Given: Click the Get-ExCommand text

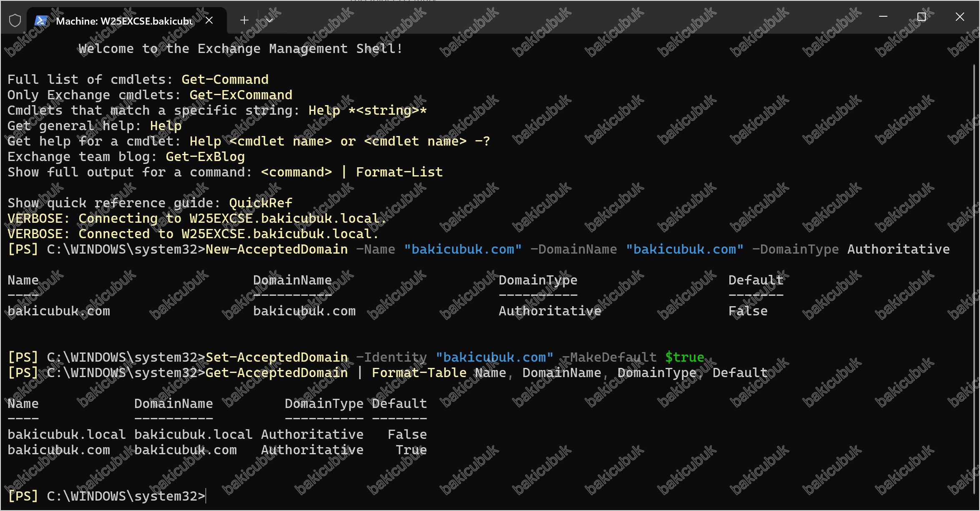Looking at the screenshot, I should click(241, 95).
